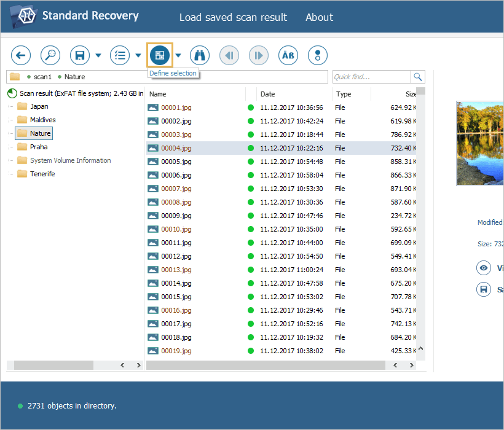
Task: Click the magnifier search toolbar icon
Action: click(50, 55)
